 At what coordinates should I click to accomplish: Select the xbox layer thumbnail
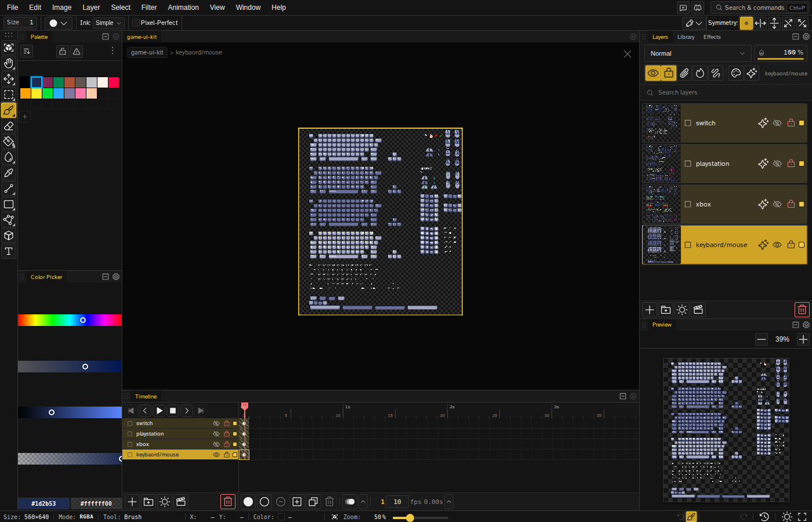point(661,204)
